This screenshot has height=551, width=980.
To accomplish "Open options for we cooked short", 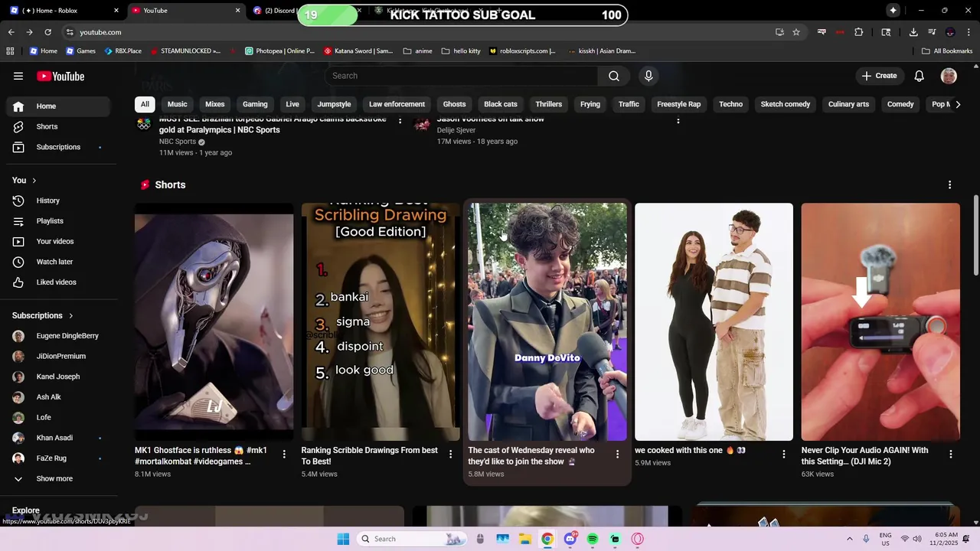I will point(783,455).
